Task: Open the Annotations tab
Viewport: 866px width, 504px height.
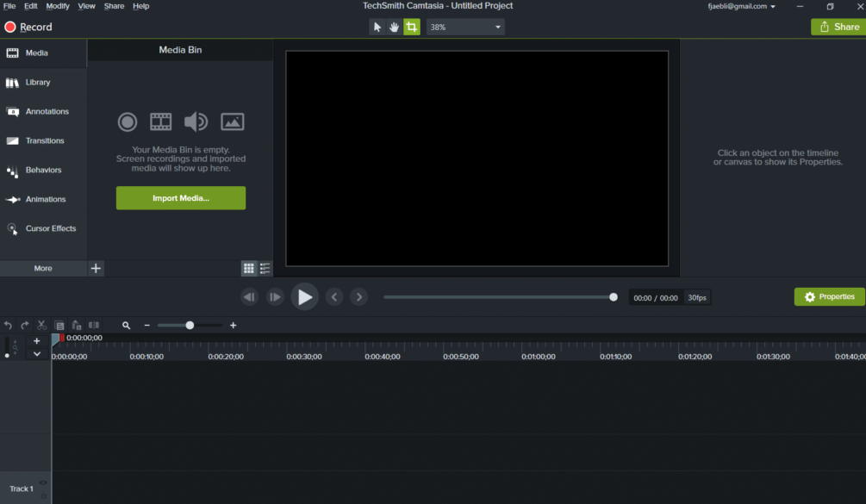Action: coord(43,111)
